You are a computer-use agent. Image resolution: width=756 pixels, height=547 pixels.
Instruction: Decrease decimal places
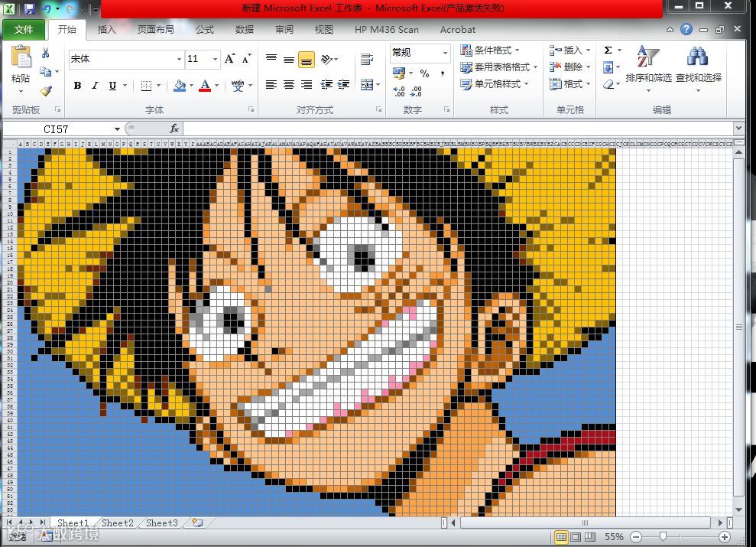[416, 91]
